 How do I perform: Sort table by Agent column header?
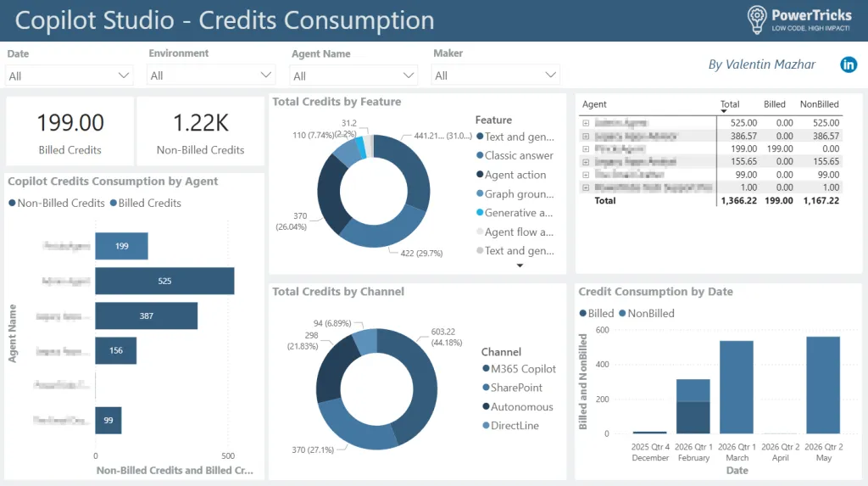(594, 104)
